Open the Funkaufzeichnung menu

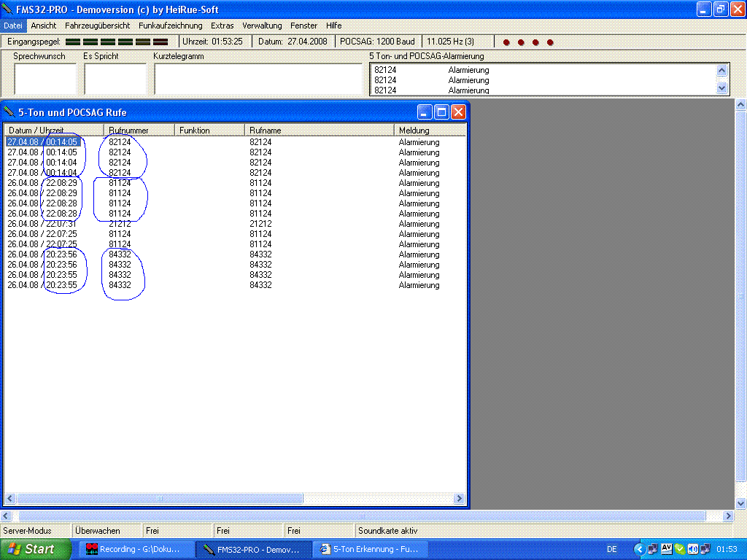[x=171, y=26]
